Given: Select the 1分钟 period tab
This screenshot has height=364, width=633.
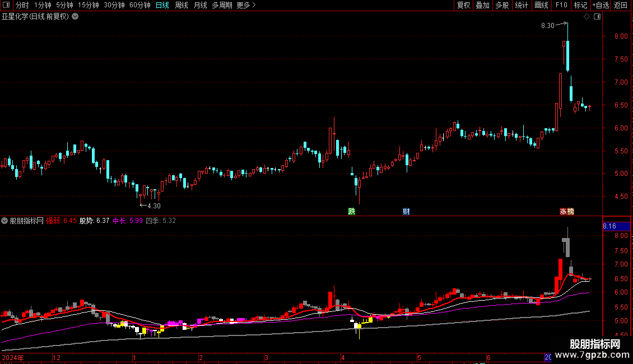Looking at the screenshot, I should coord(43,5).
